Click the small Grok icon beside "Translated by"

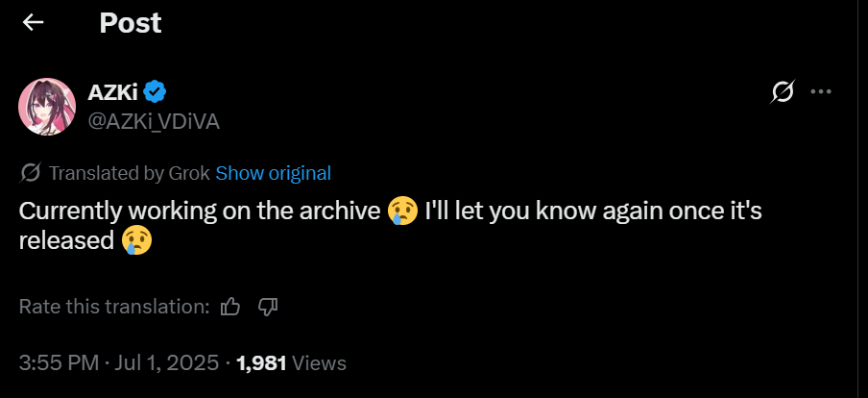pos(30,173)
